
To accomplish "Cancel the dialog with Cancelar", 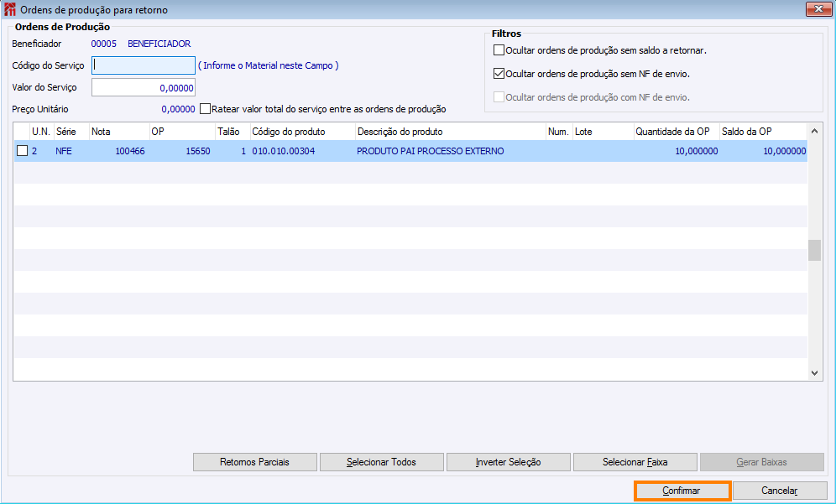I will click(x=780, y=491).
